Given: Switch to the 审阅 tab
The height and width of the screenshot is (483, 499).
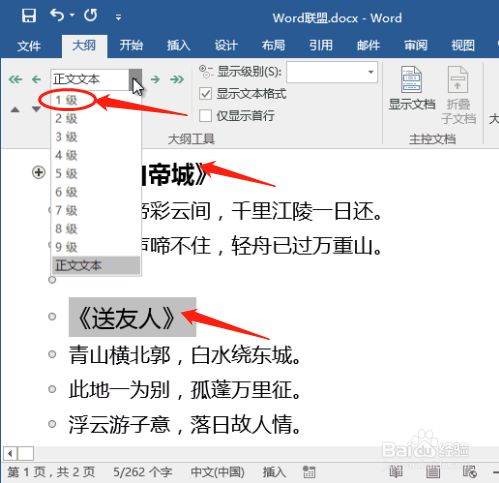Looking at the screenshot, I should (416, 45).
